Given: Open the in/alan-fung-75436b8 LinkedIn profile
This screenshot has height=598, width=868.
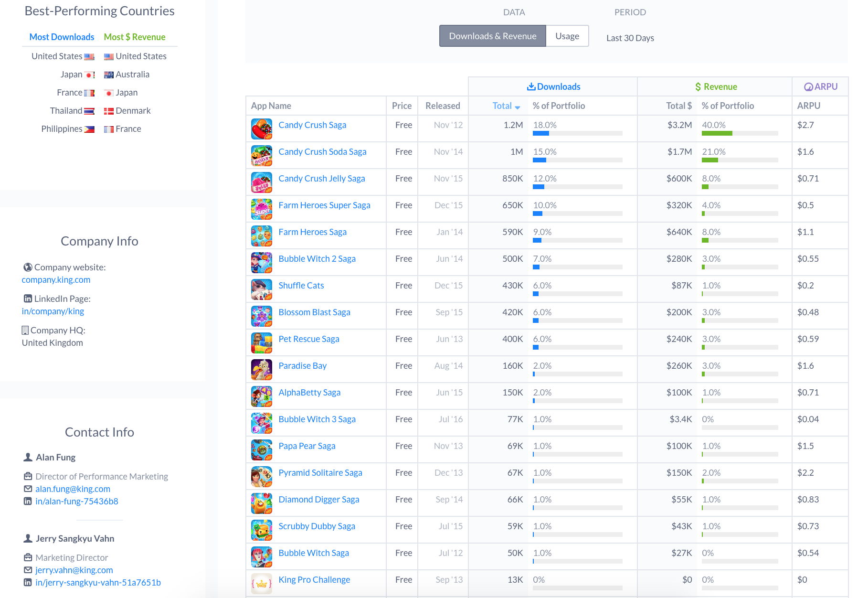Looking at the screenshot, I should click(77, 501).
